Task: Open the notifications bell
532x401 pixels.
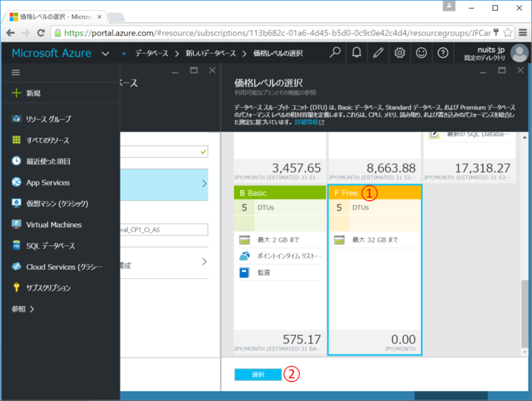Action: [x=356, y=53]
